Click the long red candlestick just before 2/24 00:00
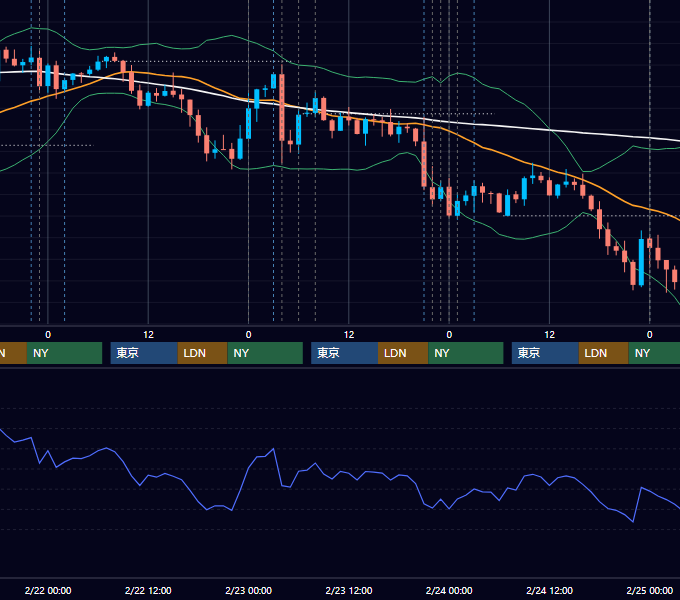680x600 pixels. pyautogui.click(x=424, y=164)
